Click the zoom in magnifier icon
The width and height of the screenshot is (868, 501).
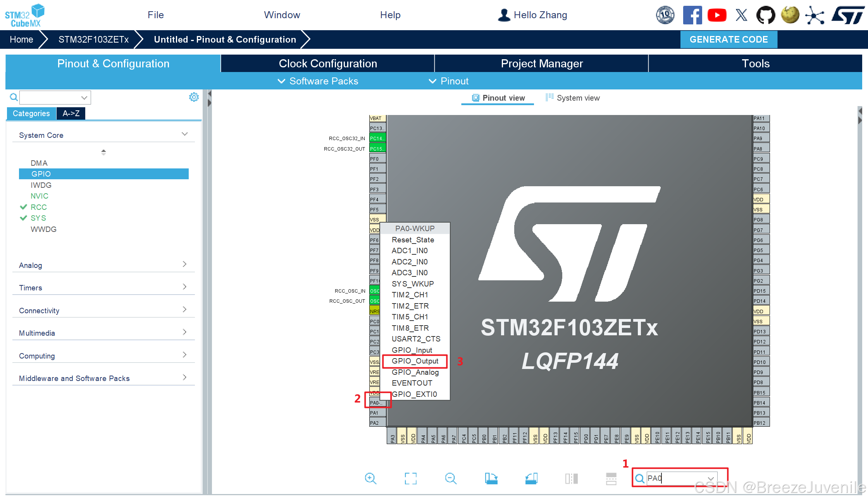coord(370,479)
